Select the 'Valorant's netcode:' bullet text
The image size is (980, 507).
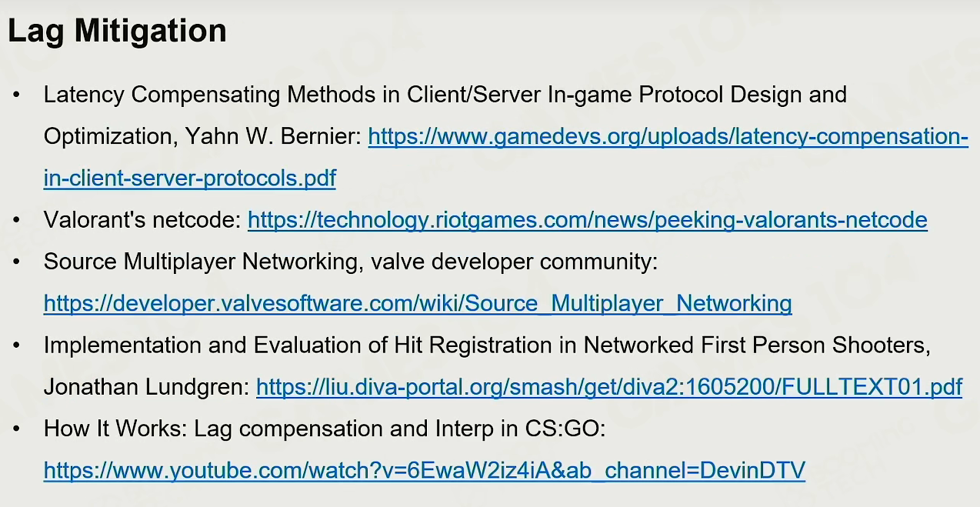[142, 220]
